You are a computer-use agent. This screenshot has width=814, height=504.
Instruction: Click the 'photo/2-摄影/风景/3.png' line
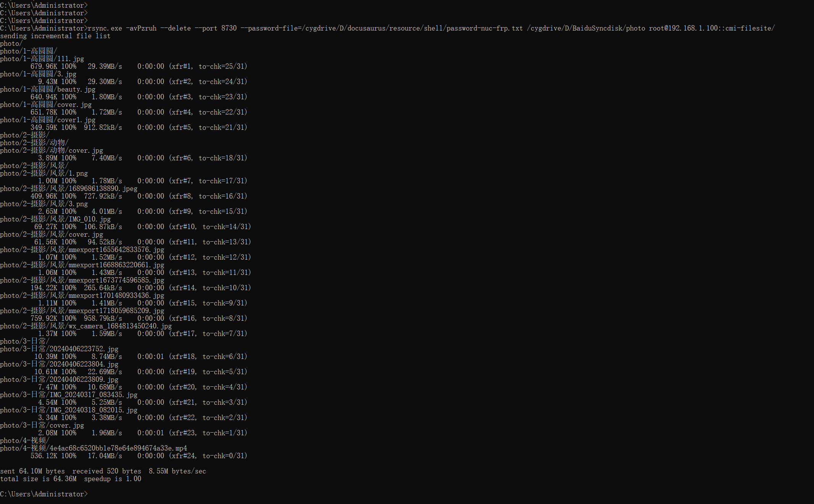[x=44, y=204]
